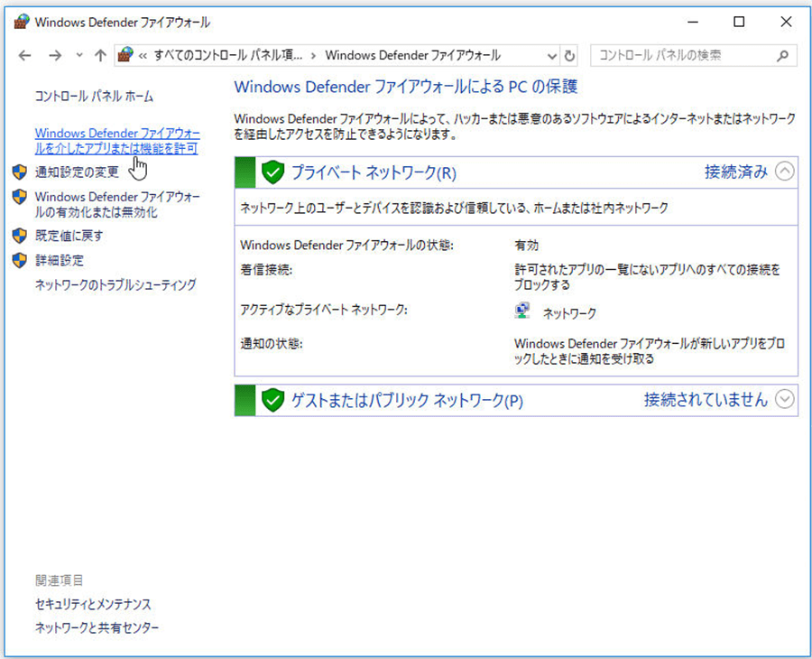Refresh the page with the reload icon
The height and width of the screenshot is (659, 812).
coord(569,55)
